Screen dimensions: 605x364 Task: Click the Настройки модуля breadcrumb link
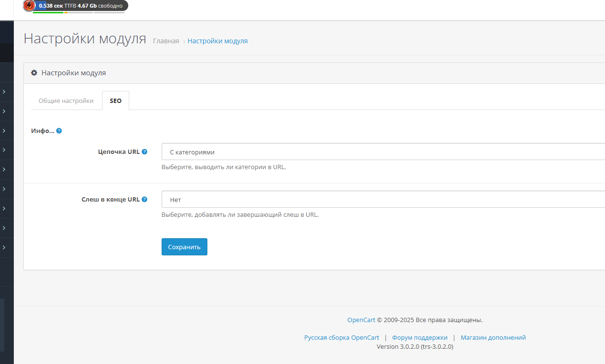click(x=217, y=41)
